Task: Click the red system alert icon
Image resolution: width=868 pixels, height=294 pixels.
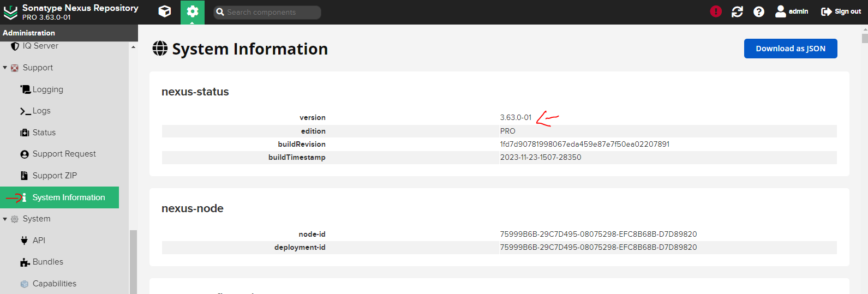Action: pyautogui.click(x=716, y=11)
